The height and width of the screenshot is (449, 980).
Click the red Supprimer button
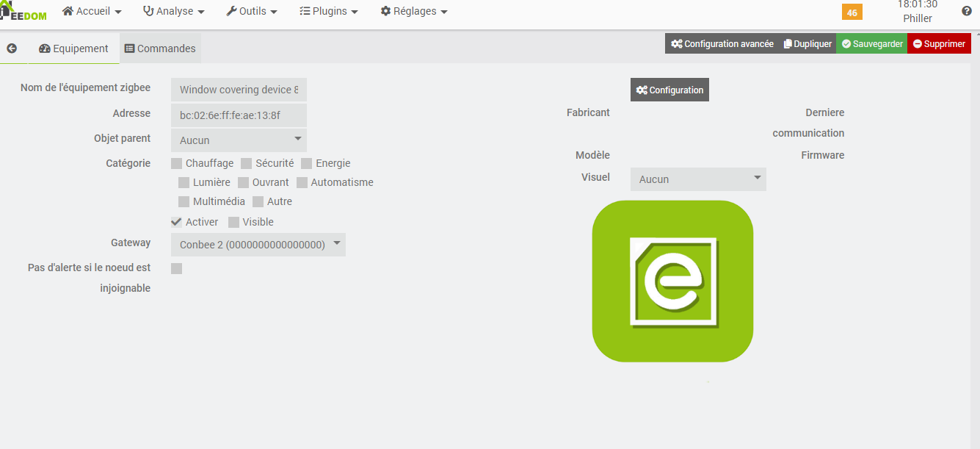940,44
